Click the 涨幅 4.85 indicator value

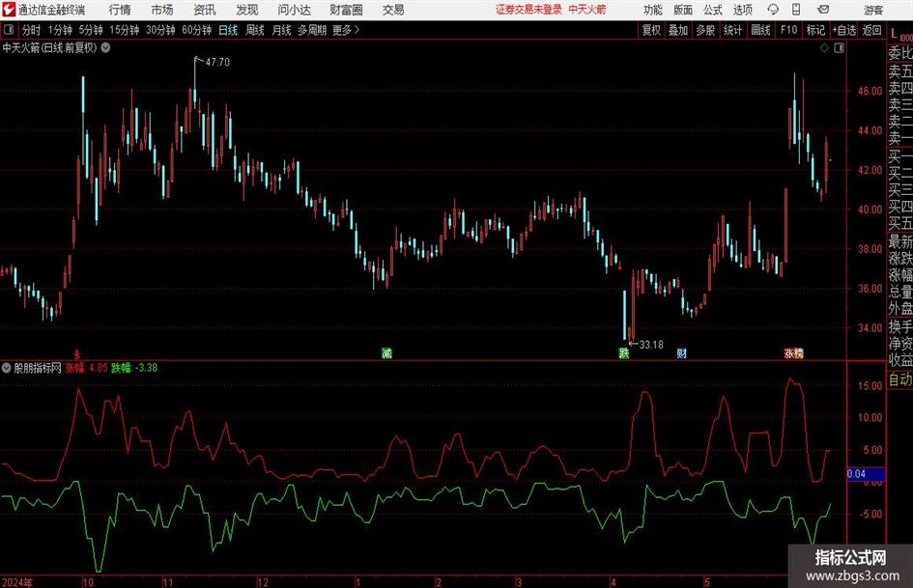(86, 368)
